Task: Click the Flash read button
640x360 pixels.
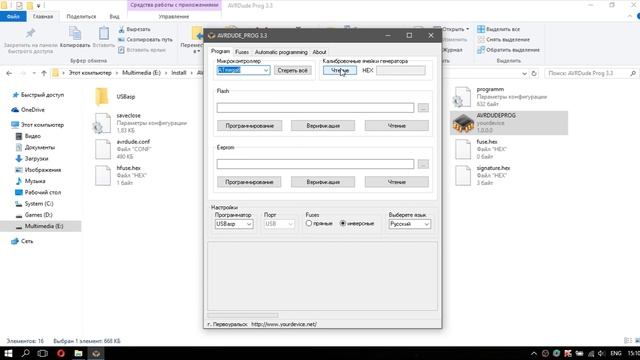Action: pos(397,126)
